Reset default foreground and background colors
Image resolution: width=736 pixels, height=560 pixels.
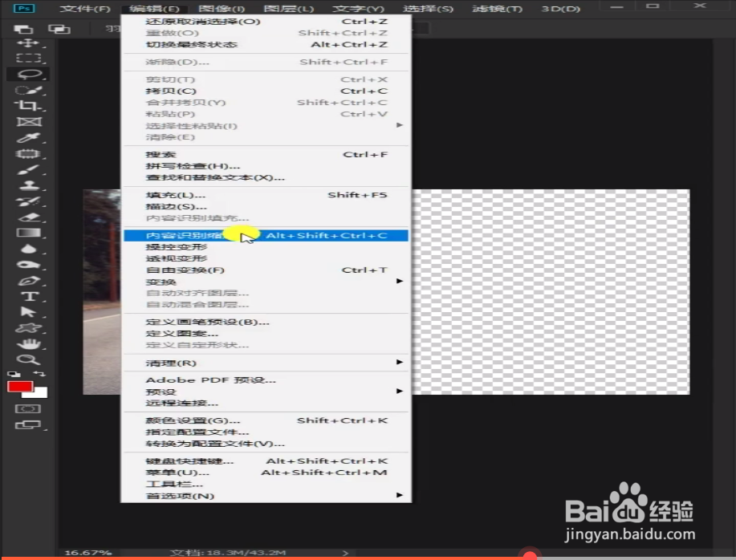[x=14, y=374]
